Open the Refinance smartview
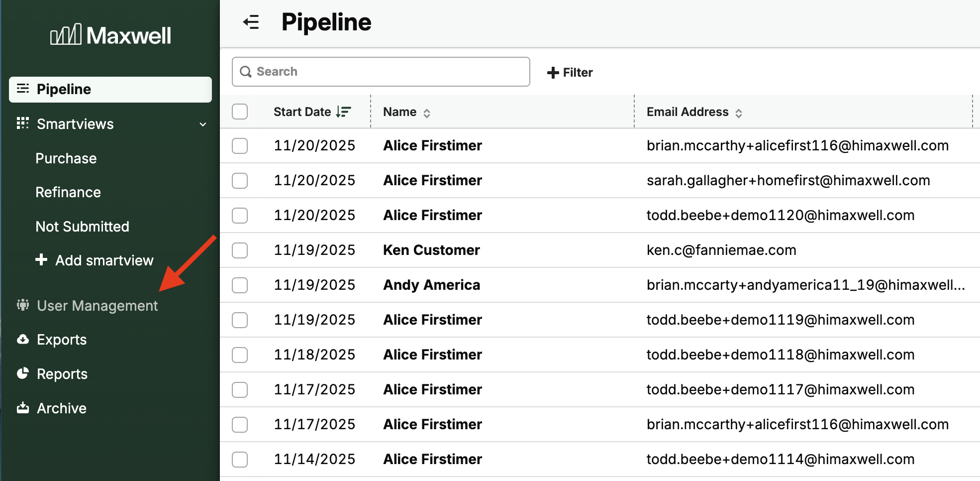980x481 pixels. coord(68,192)
